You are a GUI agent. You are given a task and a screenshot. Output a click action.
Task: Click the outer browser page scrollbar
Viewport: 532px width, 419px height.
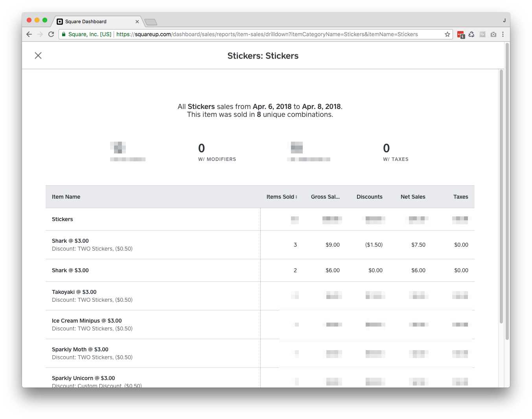507,192
